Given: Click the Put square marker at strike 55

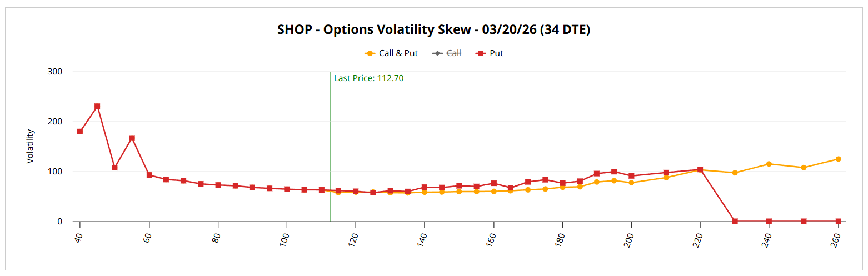Looking at the screenshot, I should pyautogui.click(x=132, y=138).
